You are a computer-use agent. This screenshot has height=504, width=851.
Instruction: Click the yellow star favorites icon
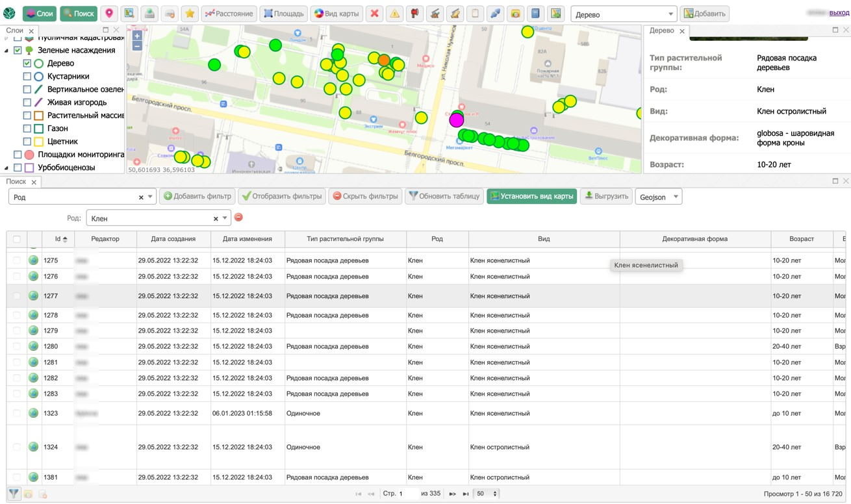tap(189, 14)
